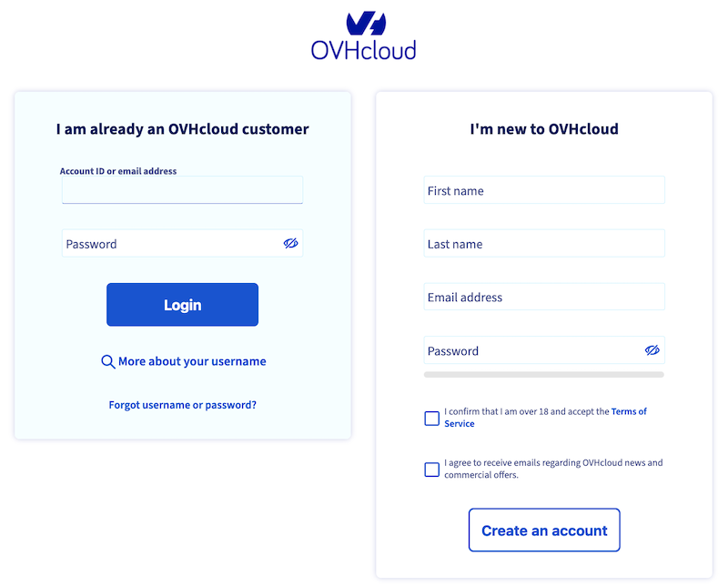
Task: Click Forgot username or password link
Action: [182, 404]
